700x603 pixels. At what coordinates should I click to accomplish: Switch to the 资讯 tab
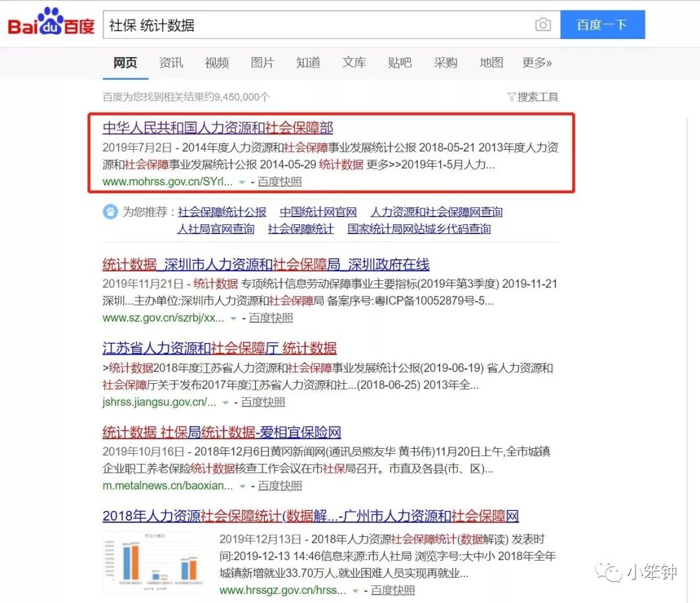pyautogui.click(x=171, y=62)
